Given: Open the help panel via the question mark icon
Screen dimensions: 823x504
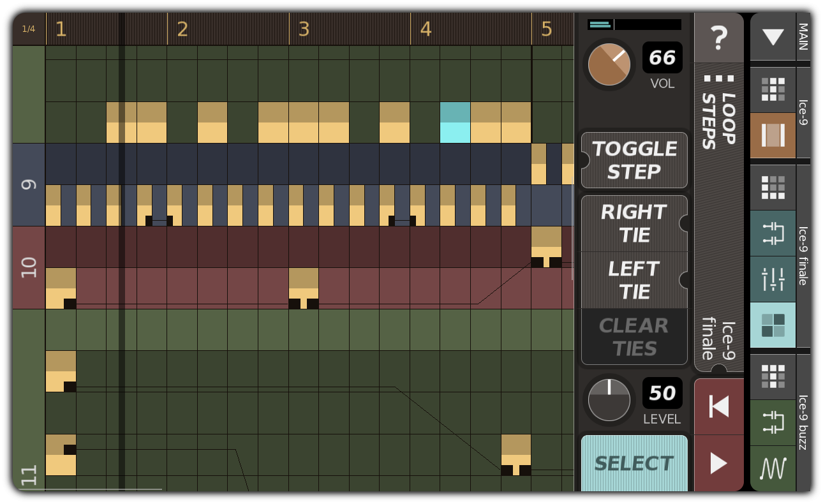Looking at the screenshot, I should tap(719, 38).
